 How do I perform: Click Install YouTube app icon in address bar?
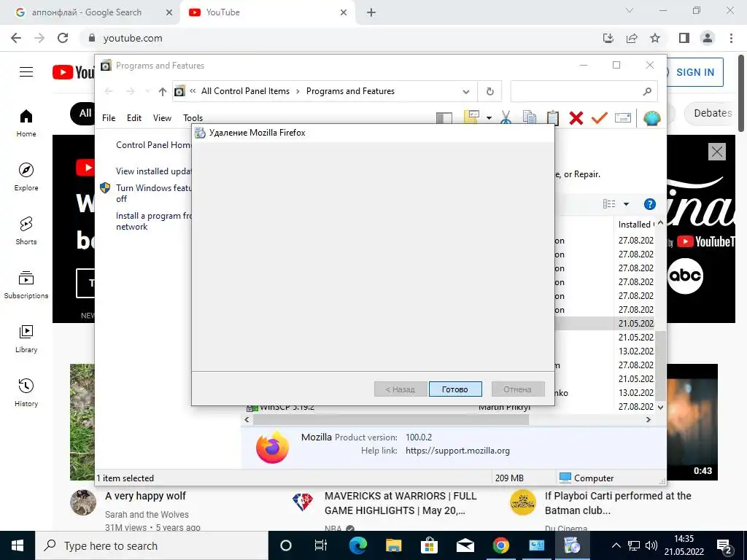pyautogui.click(x=608, y=38)
